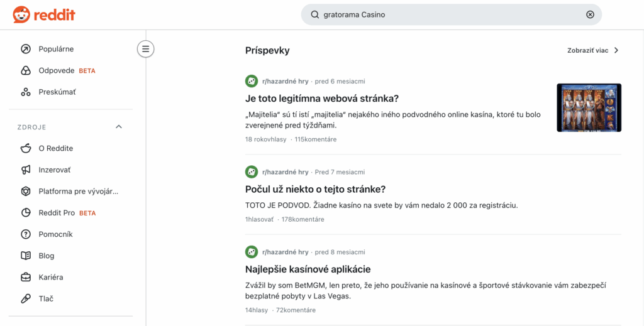Click the magnifier search icon
The height and width of the screenshot is (326, 644).
(x=315, y=14)
